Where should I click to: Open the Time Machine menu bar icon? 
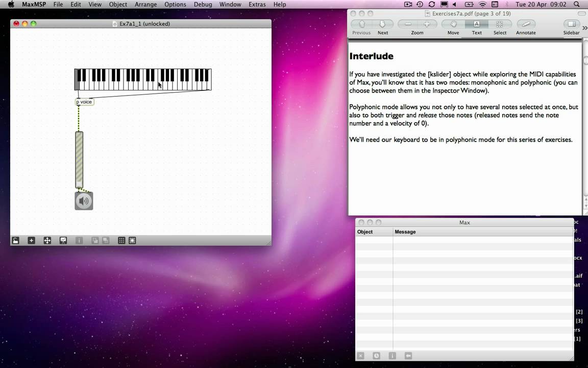(x=420, y=5)
